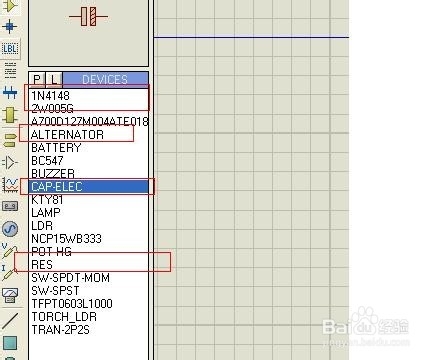This screenshot has height=360, width=439.
Task: Open the Terminals mode tool
Action: [x=10, y=140]
